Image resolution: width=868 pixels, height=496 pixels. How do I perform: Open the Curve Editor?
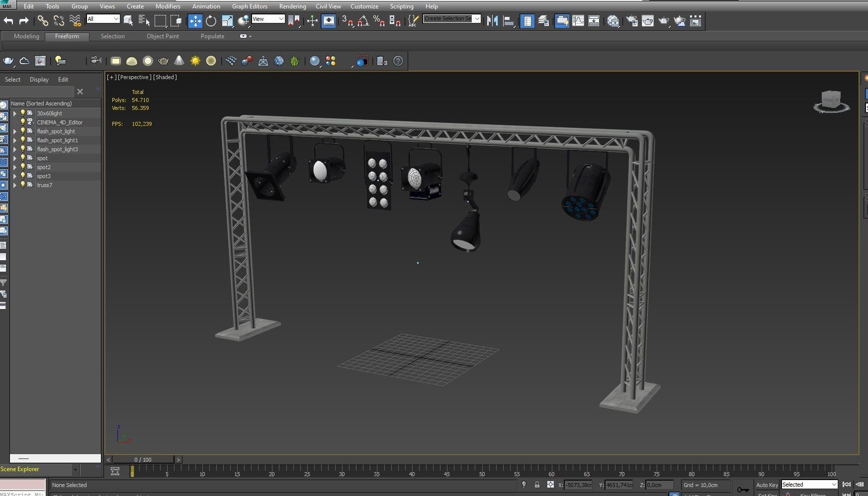(578, 20)
